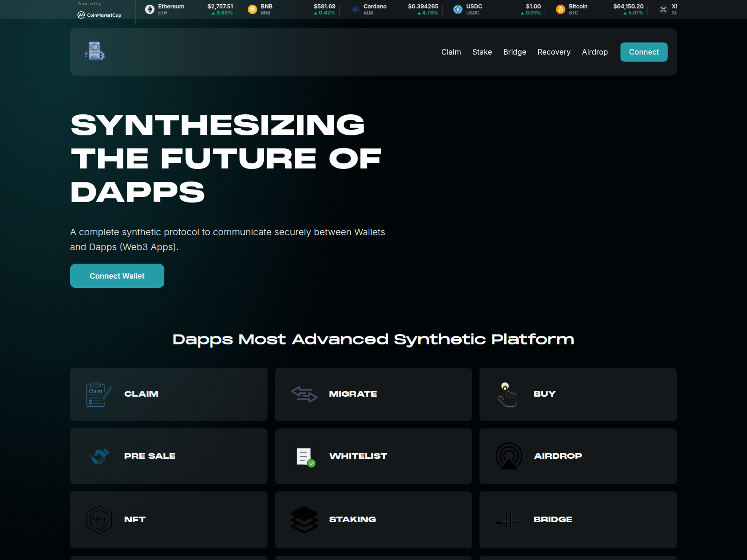Open the Recovery page from the navbar
Viewport: 747px width, 560px height.
tap(554, 52)
